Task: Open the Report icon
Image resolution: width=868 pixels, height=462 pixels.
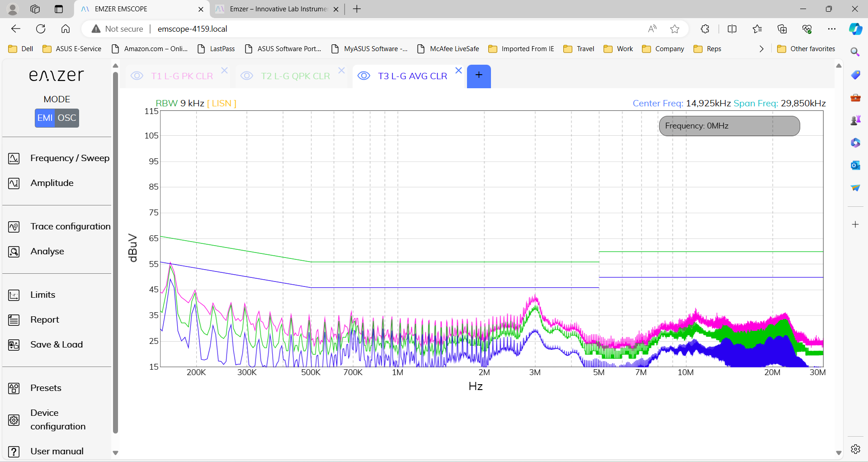Action: click(x=14, y=320)
